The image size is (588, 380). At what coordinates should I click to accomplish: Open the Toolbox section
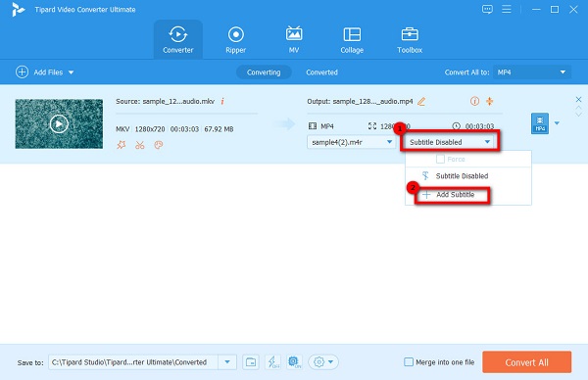410,40
